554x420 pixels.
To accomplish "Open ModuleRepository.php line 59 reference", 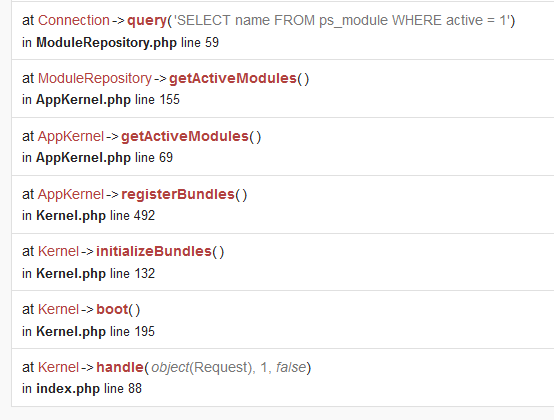I will 120,43.
